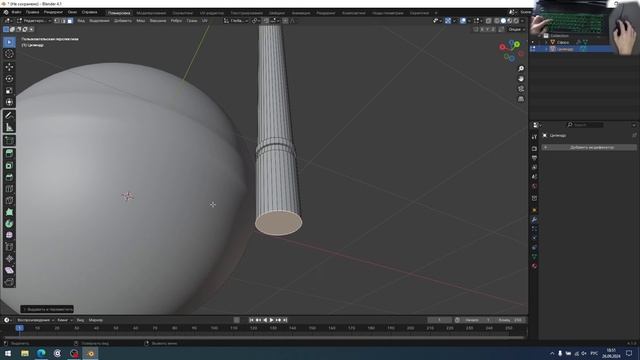640x360 pixels.
Task: Open the pivot point dropdown
Action: pyautogui.click(x=256, y=20)
